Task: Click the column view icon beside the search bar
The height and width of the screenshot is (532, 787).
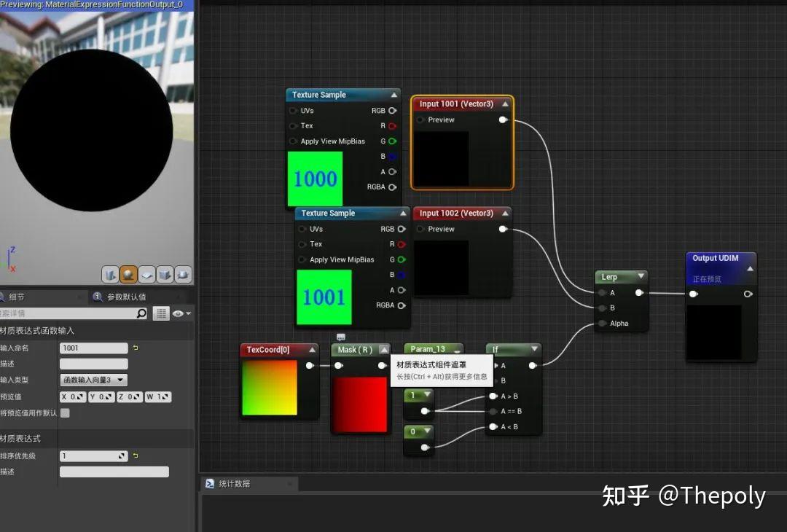Action: 162,313
